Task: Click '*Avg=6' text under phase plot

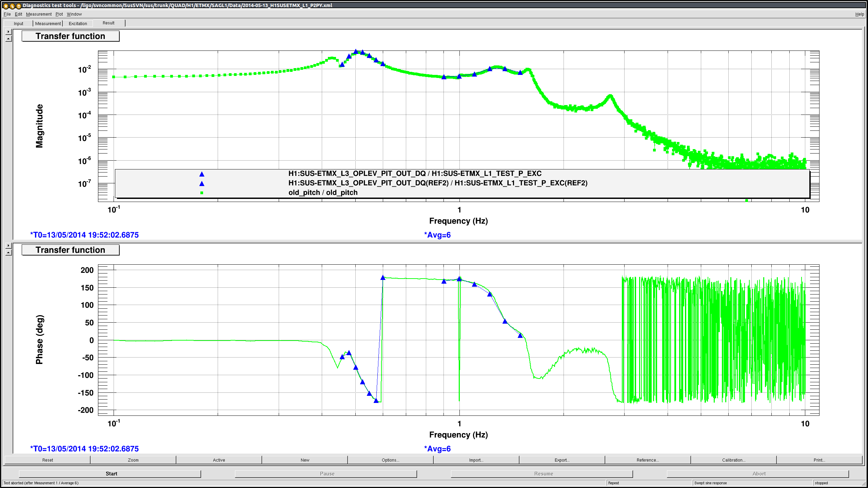Action: coord(437,449)
